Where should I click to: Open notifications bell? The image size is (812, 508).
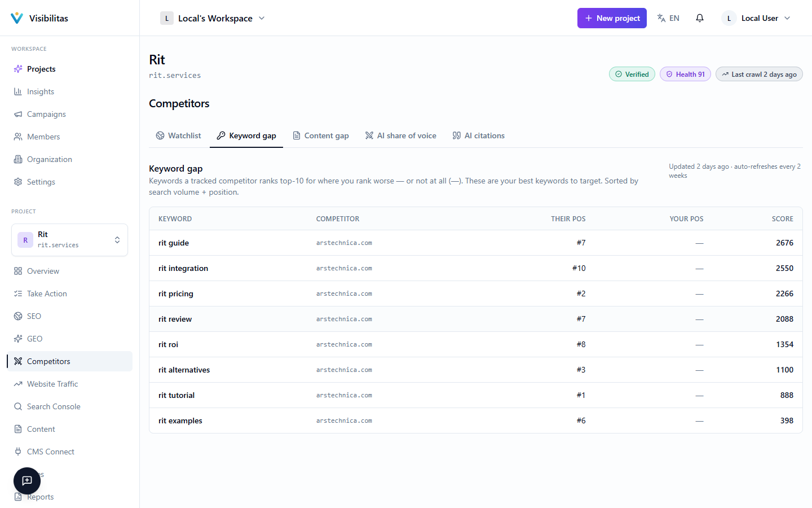700,18
